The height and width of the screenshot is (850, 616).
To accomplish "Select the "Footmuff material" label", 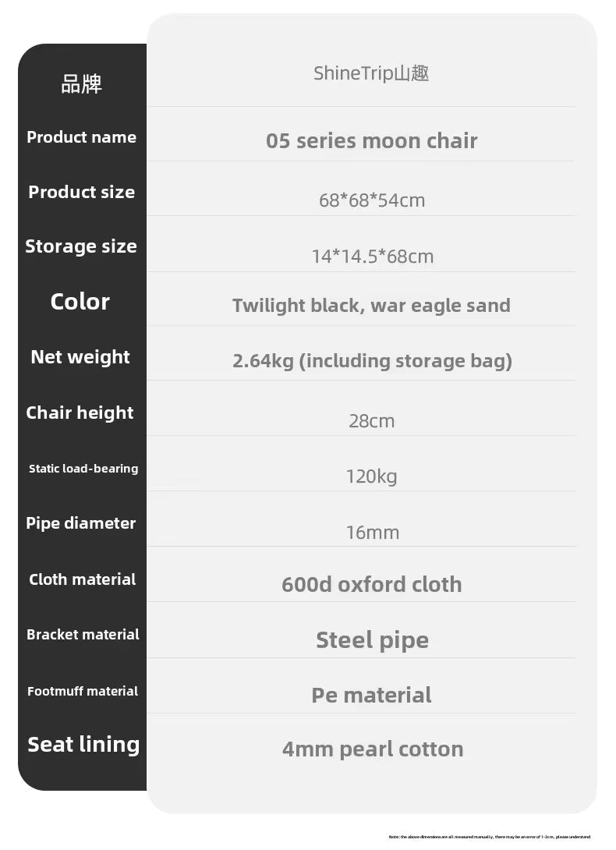I will pos(83,691).
